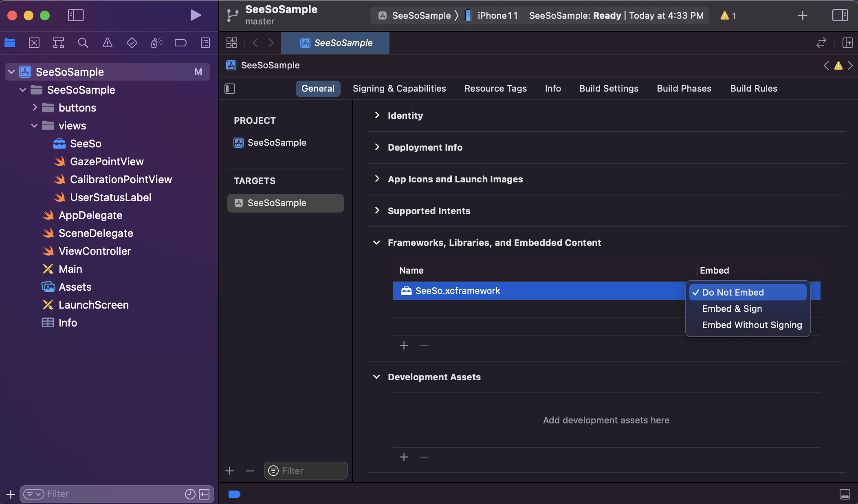Add a development asset with plus
Viewport: 858px width, 504px height.
tap(404, 457)
